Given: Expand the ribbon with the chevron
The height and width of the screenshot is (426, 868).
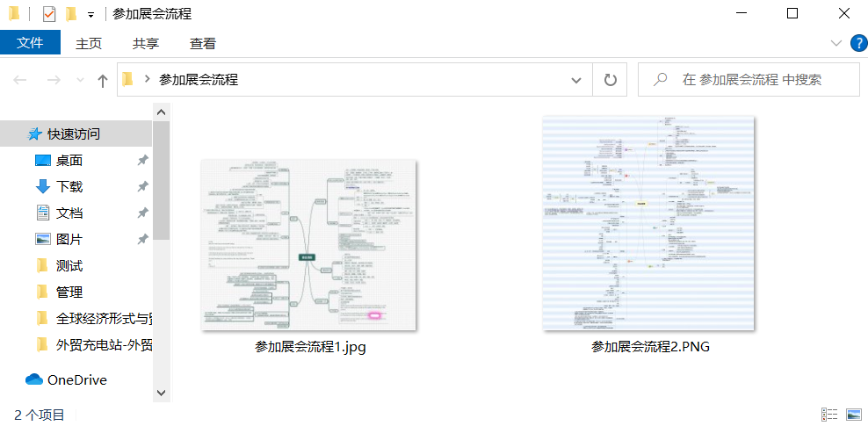Looking at the screenshot, I should tap(836, 43).
